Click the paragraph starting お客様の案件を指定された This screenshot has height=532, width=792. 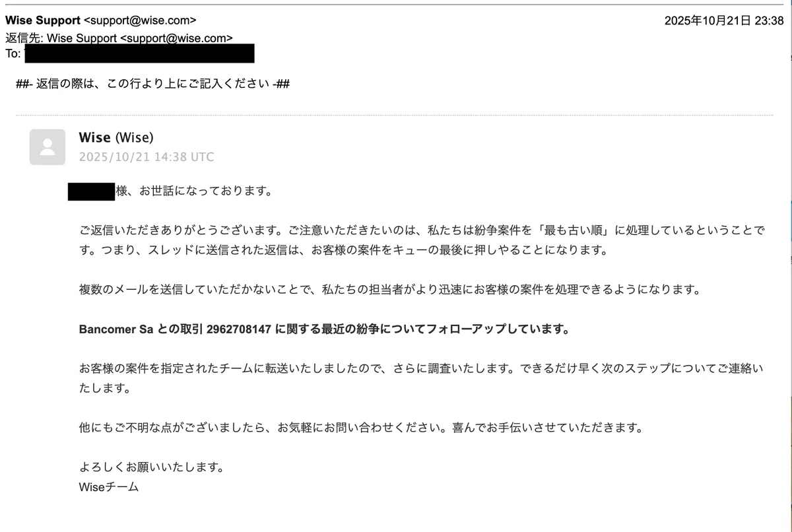click(421, 378)
